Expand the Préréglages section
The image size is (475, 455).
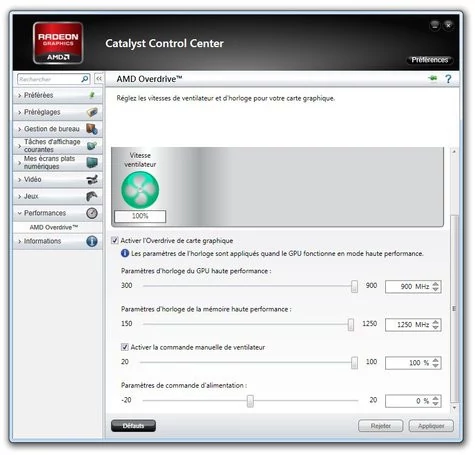[x=57, y=112]
